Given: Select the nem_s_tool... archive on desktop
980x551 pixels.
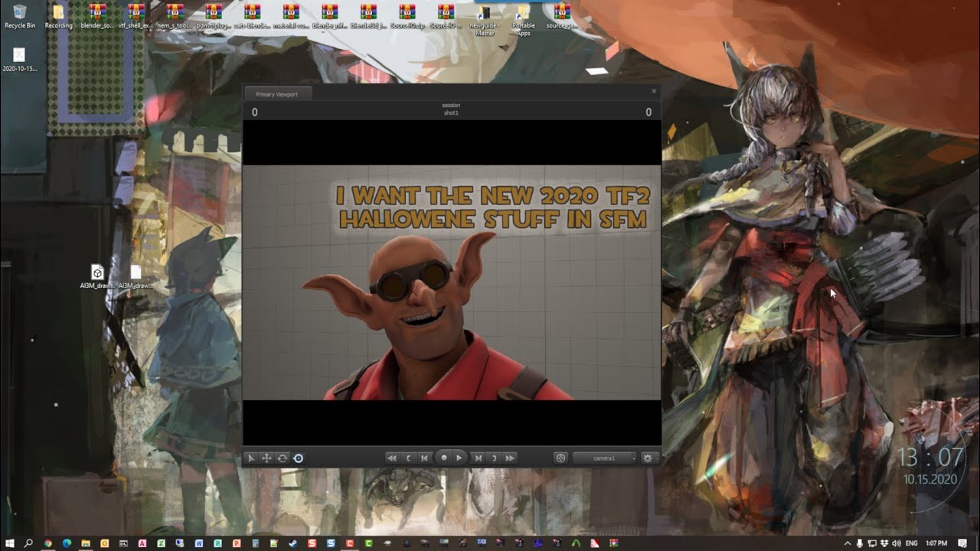Looking at the screenshot, I should click(x=175, y=16).
